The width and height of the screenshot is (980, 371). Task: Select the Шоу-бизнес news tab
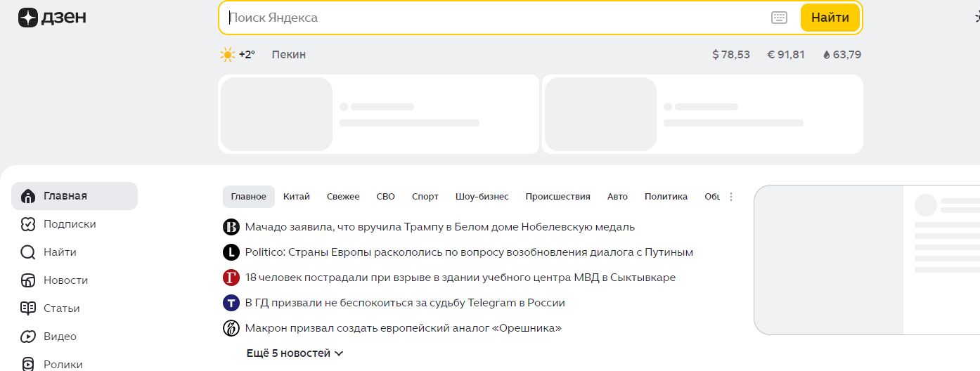click(482, 197)
